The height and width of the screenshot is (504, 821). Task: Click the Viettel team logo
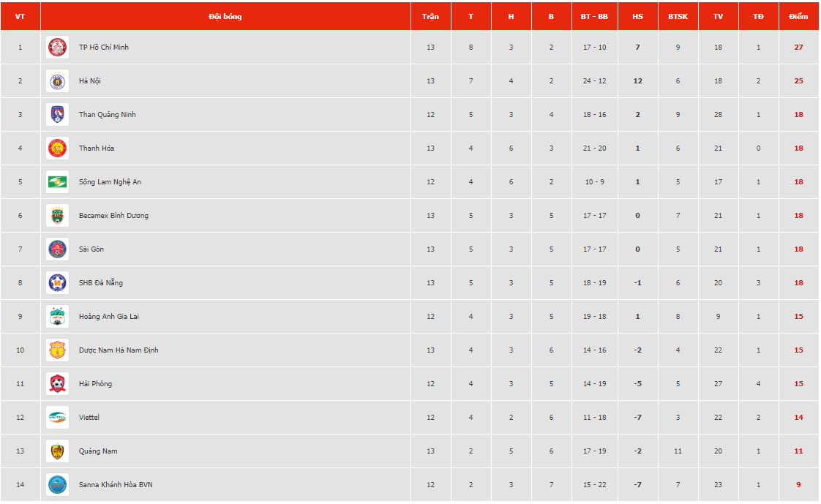click(x=57, y=418)
